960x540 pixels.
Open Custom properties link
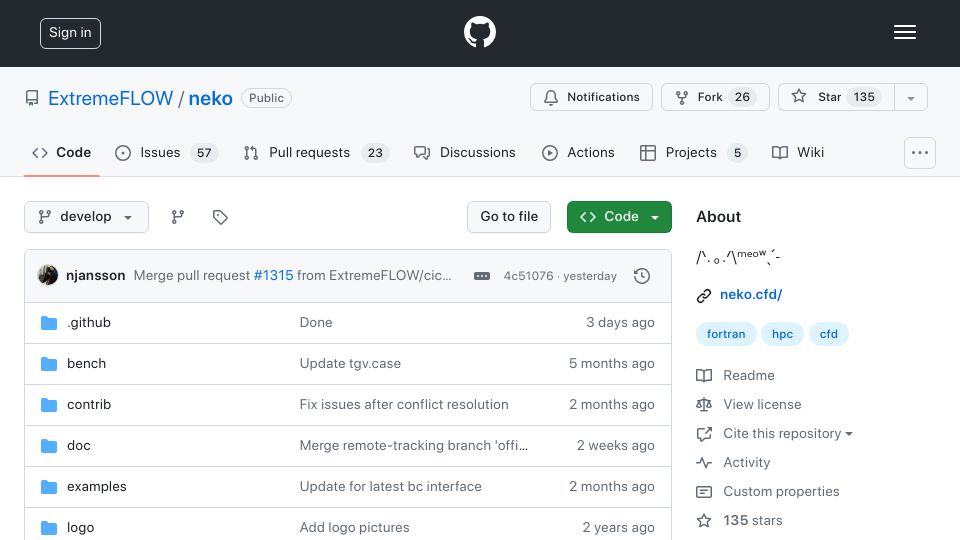click(x=768, y=492)
